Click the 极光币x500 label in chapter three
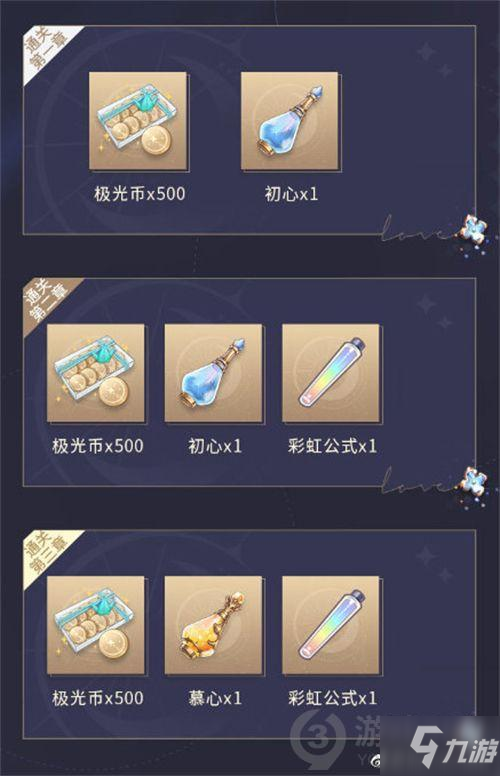The height and width of the screenshot is (776, 500). point(98,698)
